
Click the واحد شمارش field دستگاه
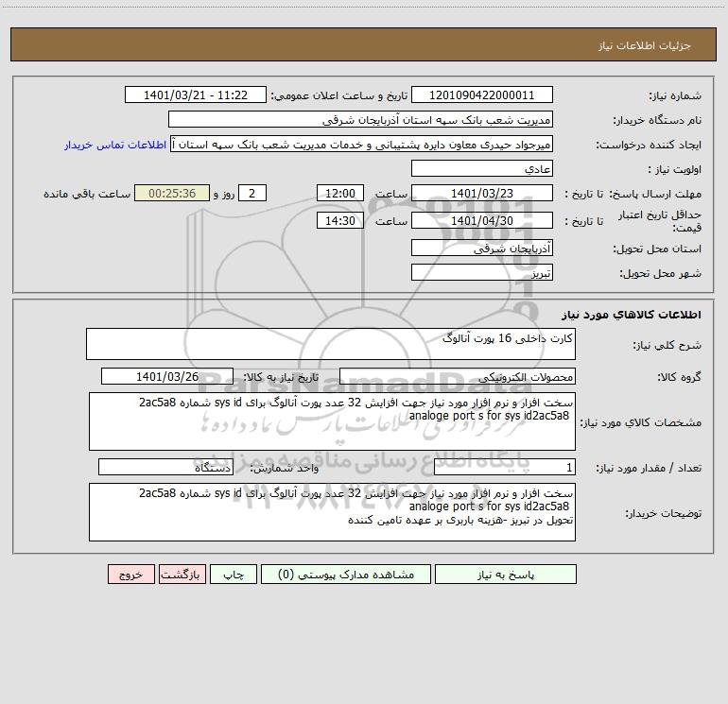coord(165,468)
